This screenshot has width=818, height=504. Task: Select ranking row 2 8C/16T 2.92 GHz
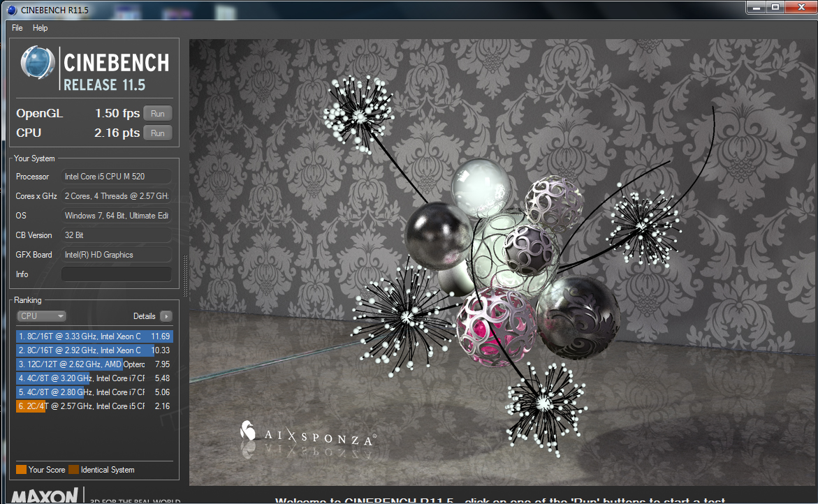tap(94, 350)
